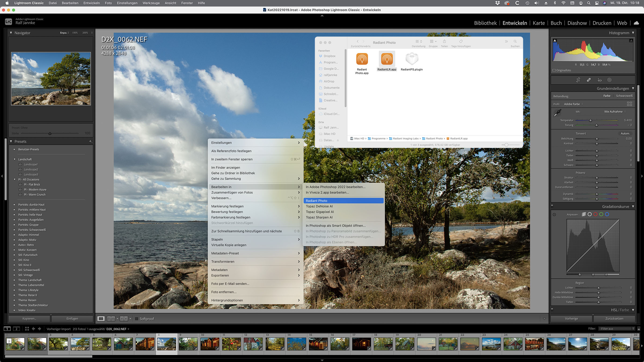Click the Einfügen button
644x362 pixels.
tap(72, 319)
